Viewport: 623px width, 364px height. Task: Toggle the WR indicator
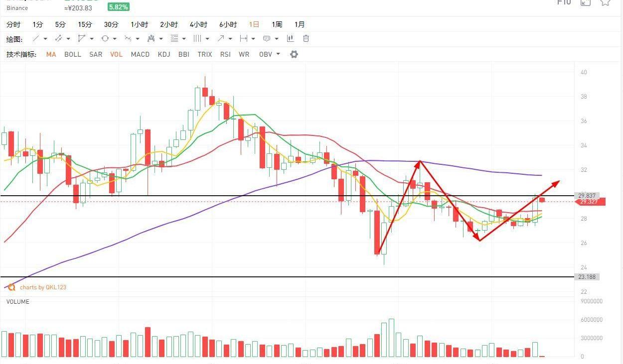pos(244,54)
